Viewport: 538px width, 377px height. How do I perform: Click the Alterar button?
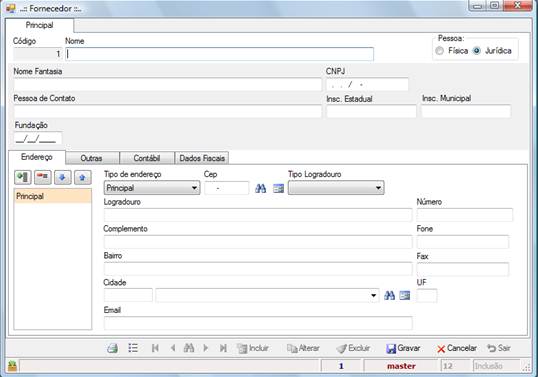[x=303, y=348]
